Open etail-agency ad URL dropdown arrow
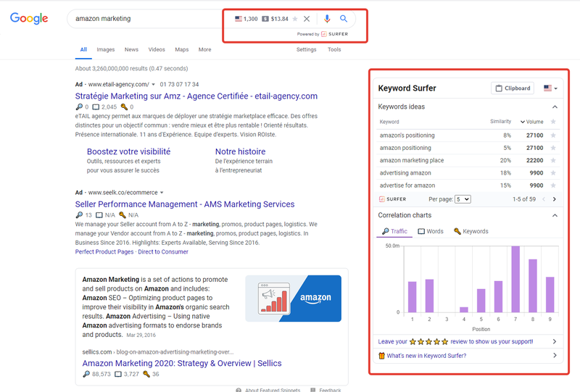 (x=153, y=84)
